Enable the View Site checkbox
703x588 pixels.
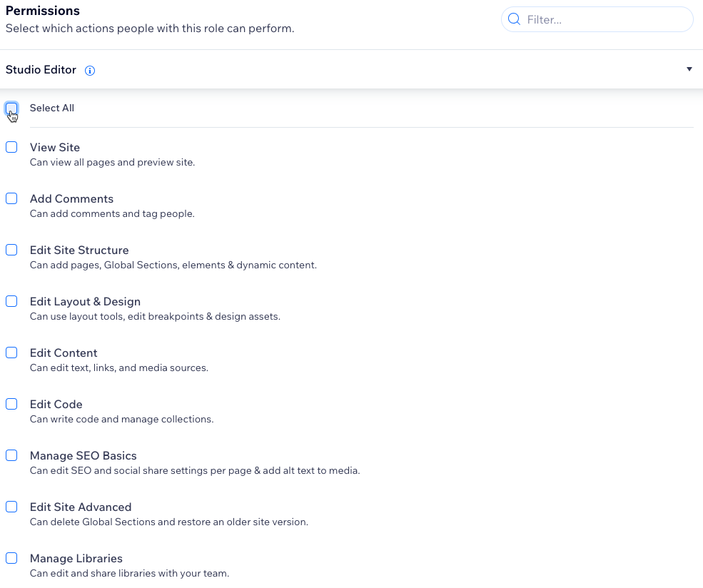(11, 148)
